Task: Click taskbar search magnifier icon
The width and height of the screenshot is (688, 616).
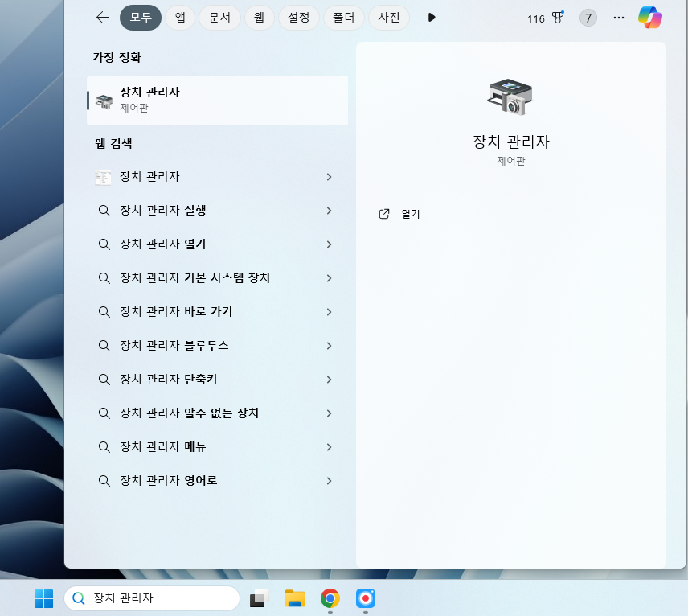Action: 79,598
